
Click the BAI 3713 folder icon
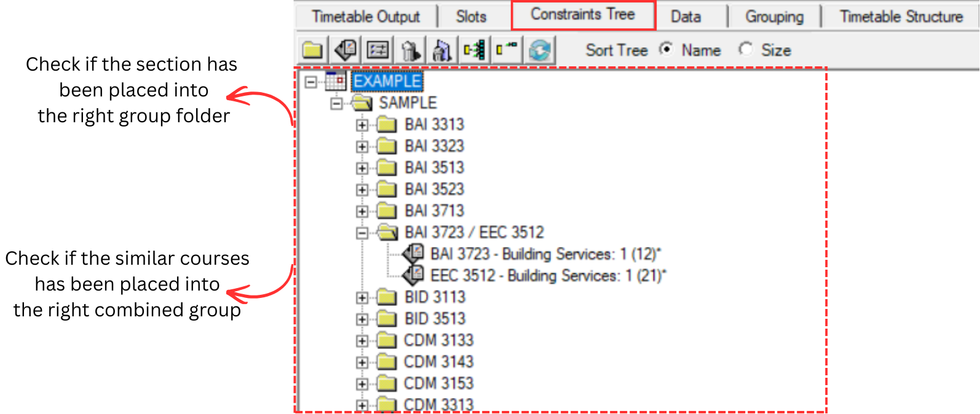[386, 211]
